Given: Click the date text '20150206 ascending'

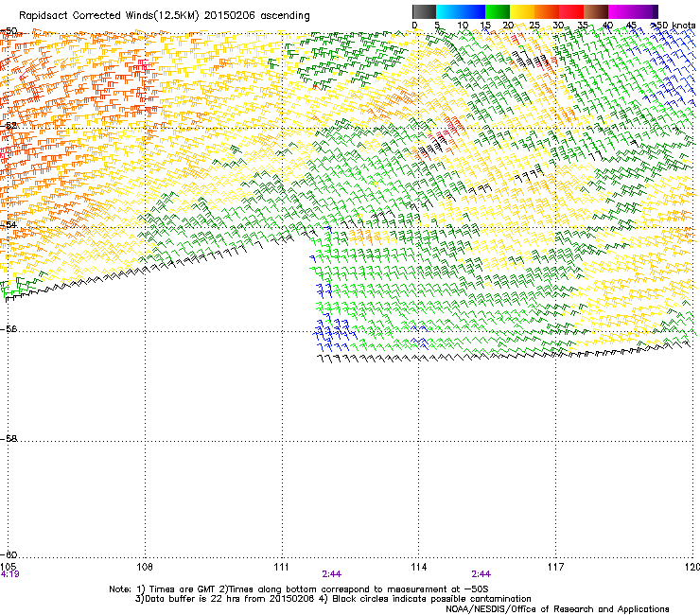Looking at the screenshot, I should [x=256, y=16].
